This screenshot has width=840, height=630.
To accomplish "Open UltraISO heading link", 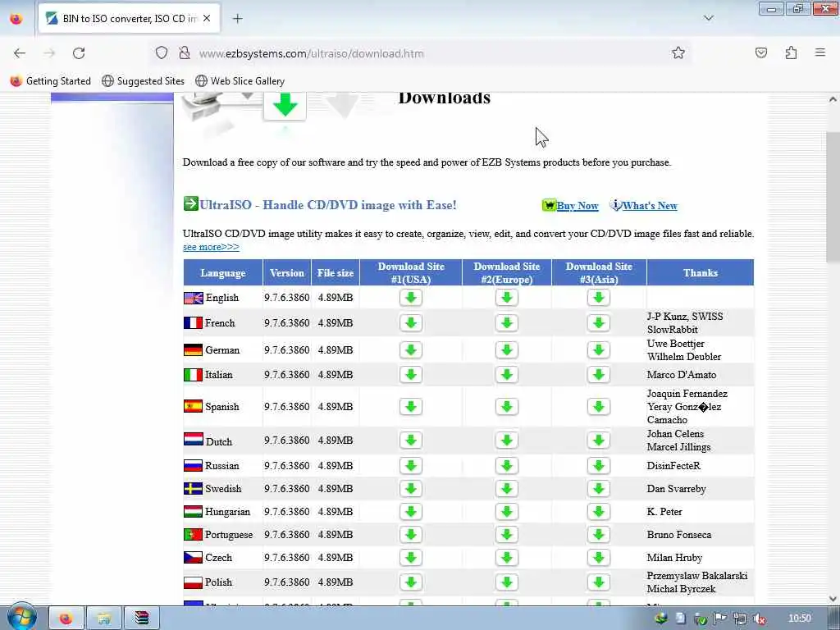I will pyautogui.click(x=328, y=205).
